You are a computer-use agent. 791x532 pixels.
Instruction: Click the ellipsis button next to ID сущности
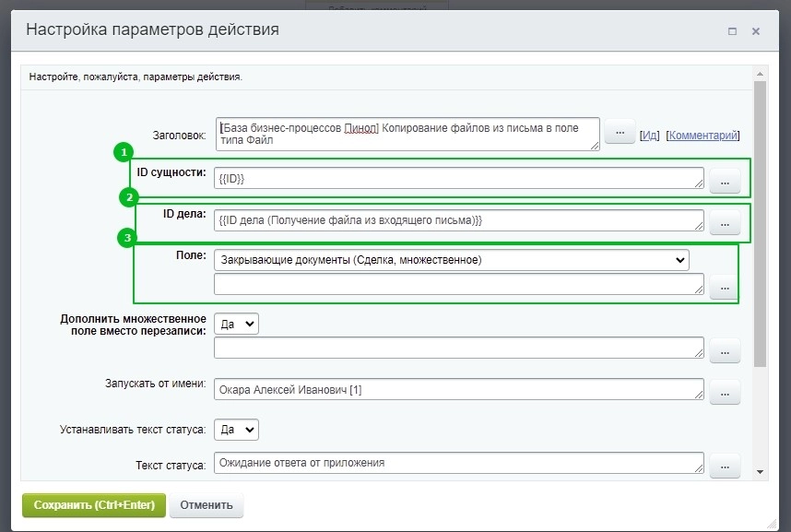[725, 183]
